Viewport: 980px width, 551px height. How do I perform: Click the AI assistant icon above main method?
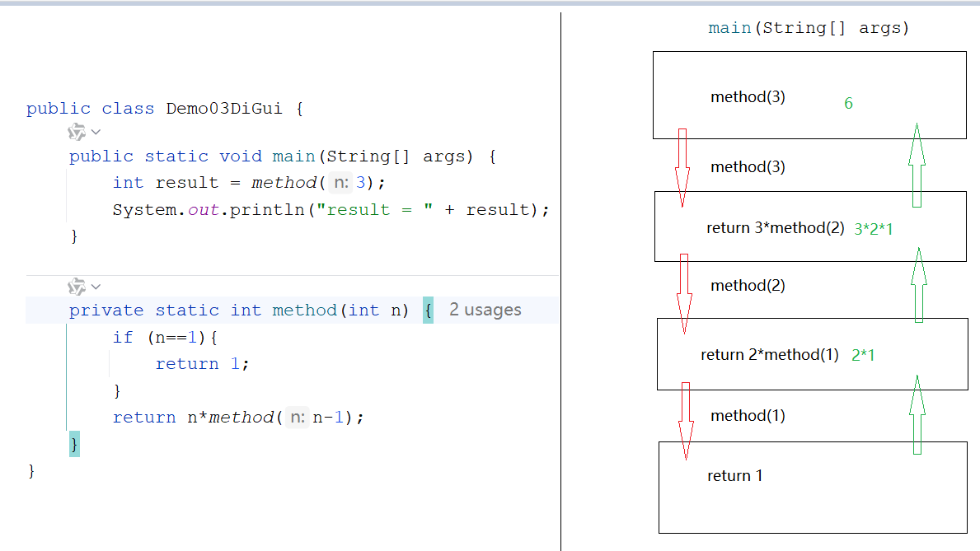tap(77, 132)
